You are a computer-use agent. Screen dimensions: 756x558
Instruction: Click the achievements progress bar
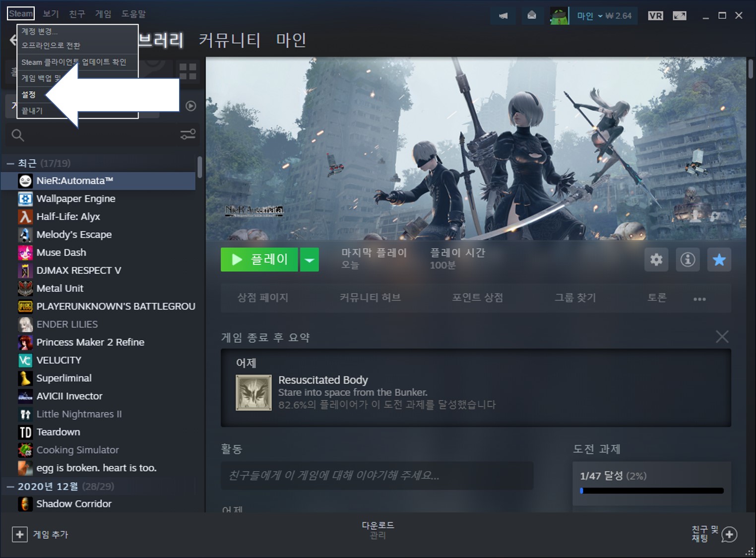[x=652, y=491]
